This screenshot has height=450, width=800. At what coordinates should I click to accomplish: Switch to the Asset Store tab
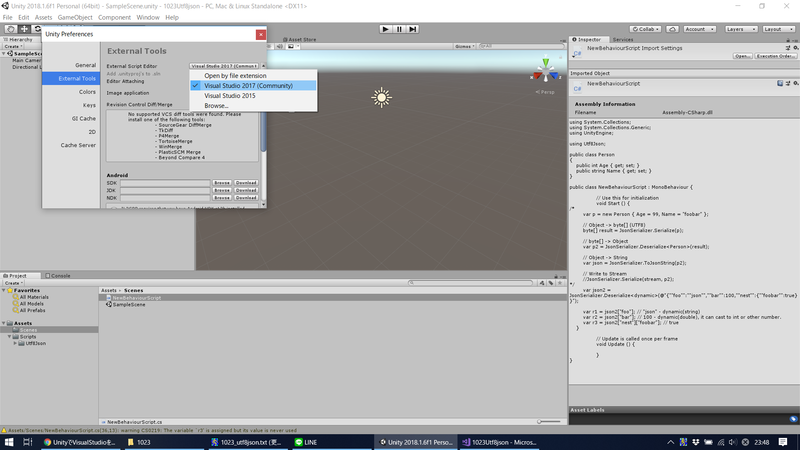click(x=299, y=39)
